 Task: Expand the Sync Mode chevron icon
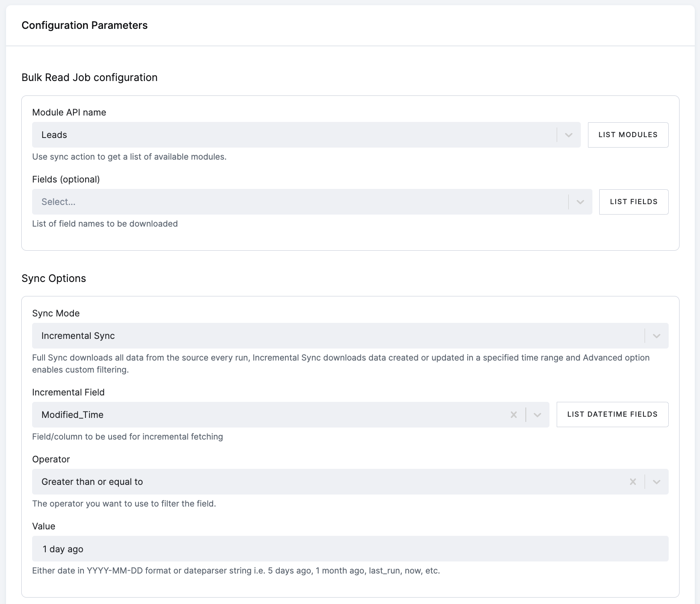click(656, 336)
